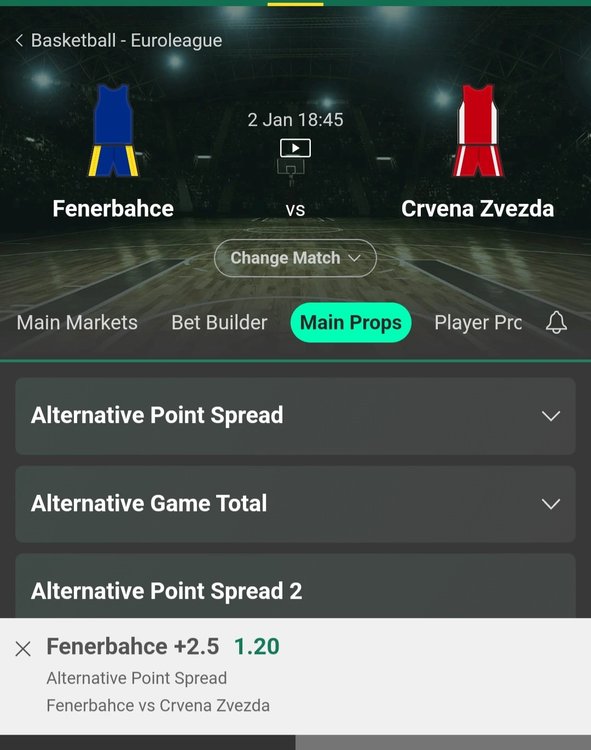Open the Alternative Point Spread 2 section
The width and height of the screenshot is (591, 750).
click(x=295, y=586)
